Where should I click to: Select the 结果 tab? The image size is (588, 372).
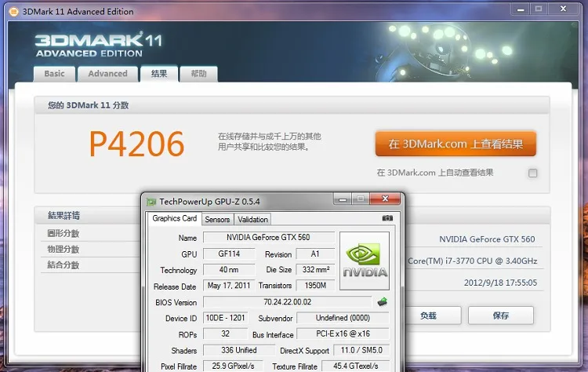159,74
